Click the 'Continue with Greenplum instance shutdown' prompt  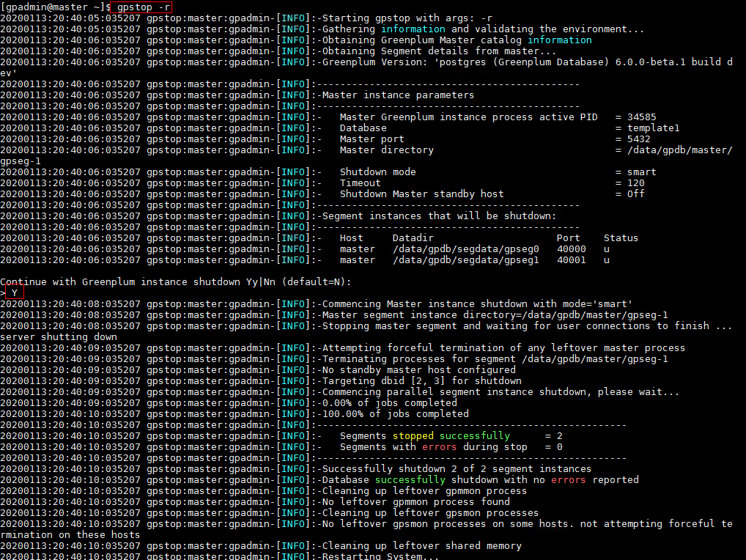[x=176, y=281]
